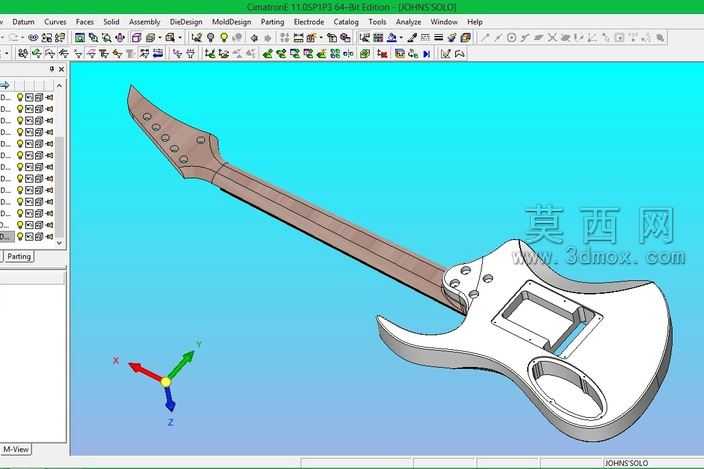Click the blue Z axis arrow of the triad
The width and height of the screenshot is (704, 469).
click(169, 399)
